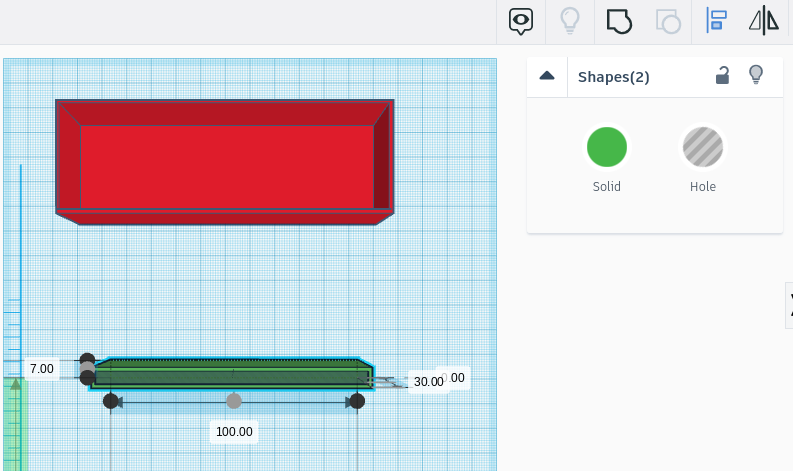Click the 30.00 width dimension field
Image resolution: width=793 pixels, height=471 pixels.
click(x=428, y=381)
